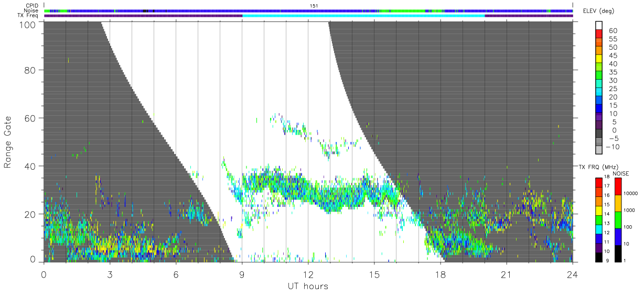Select the 45 value on the ELEV legend
This screenshot has height=297, width=644.
[x=613, y=56]
